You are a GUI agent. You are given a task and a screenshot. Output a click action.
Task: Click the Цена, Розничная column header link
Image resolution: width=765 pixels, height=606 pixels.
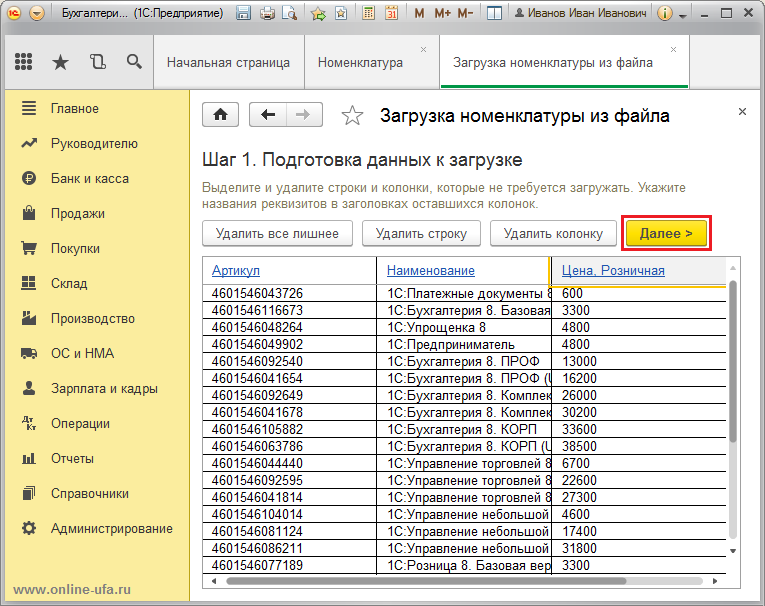point(613,270)
